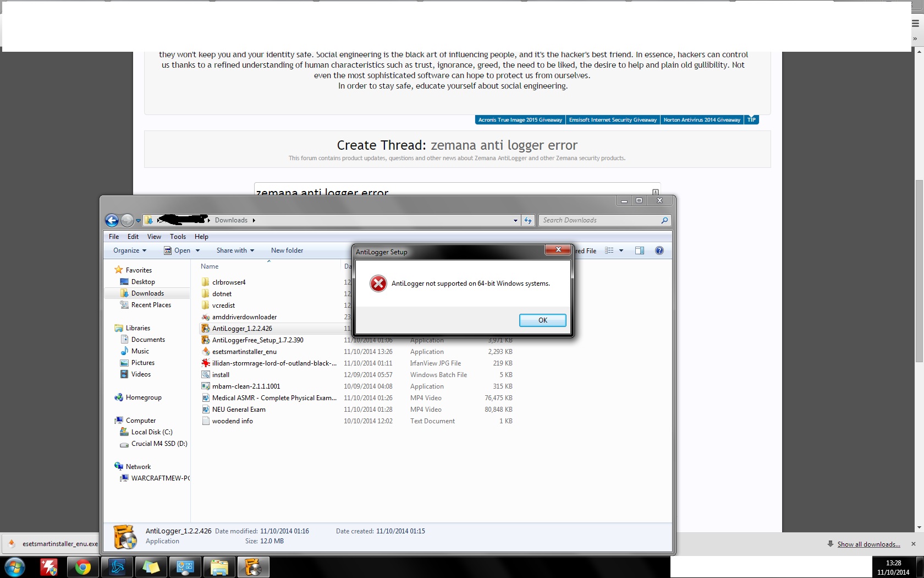Click the esetsmartinstaller_enu.exe download item in Chrome
This screenshot has width=924, height=578.
click(53, 544)
